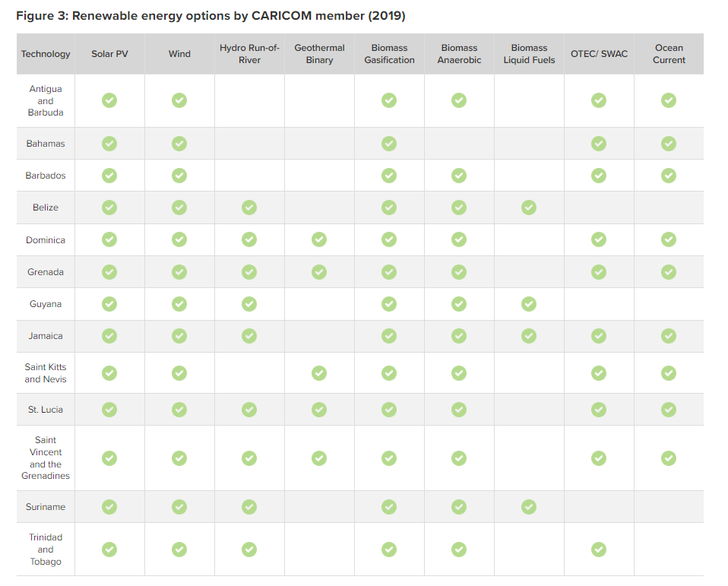Click the Biomass Gasification checkmark for Barbados
Viewport: 728px width, 586px height.
click(389, 176)
